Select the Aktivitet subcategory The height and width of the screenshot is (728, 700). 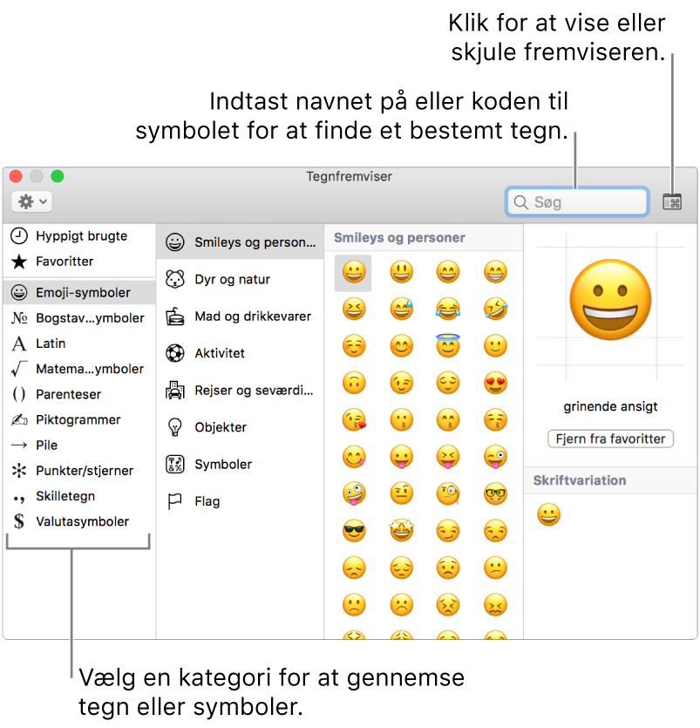(x=240, y=353)
